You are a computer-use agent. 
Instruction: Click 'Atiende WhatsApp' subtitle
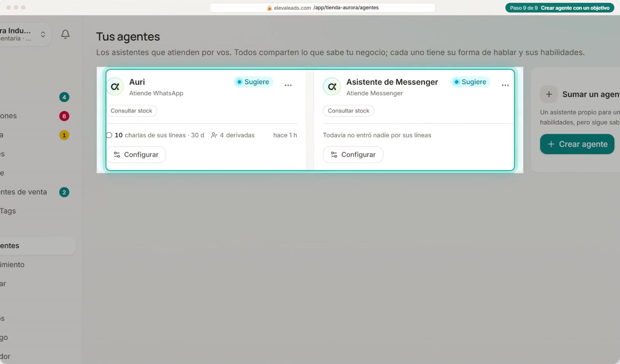[156, 93]
